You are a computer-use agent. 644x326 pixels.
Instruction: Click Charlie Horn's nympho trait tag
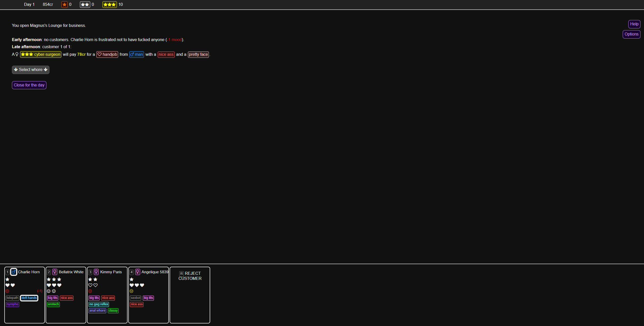click(12, 304)
